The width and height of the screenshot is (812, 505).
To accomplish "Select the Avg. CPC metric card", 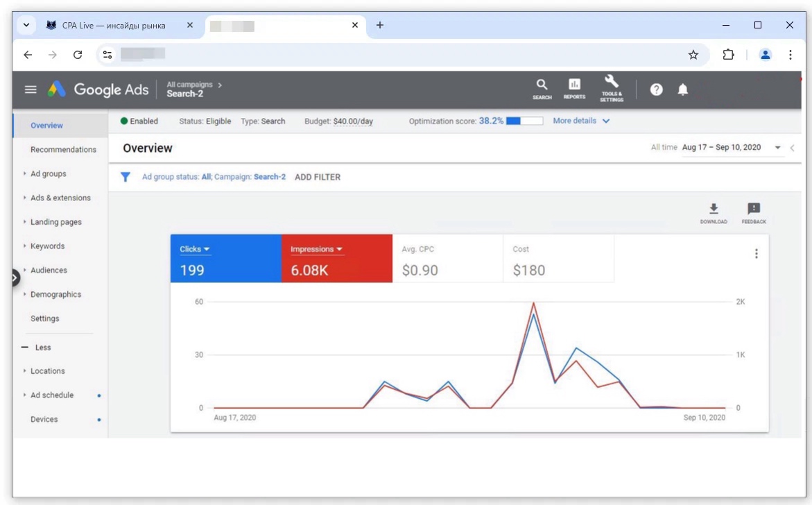I will pos(447,259).
